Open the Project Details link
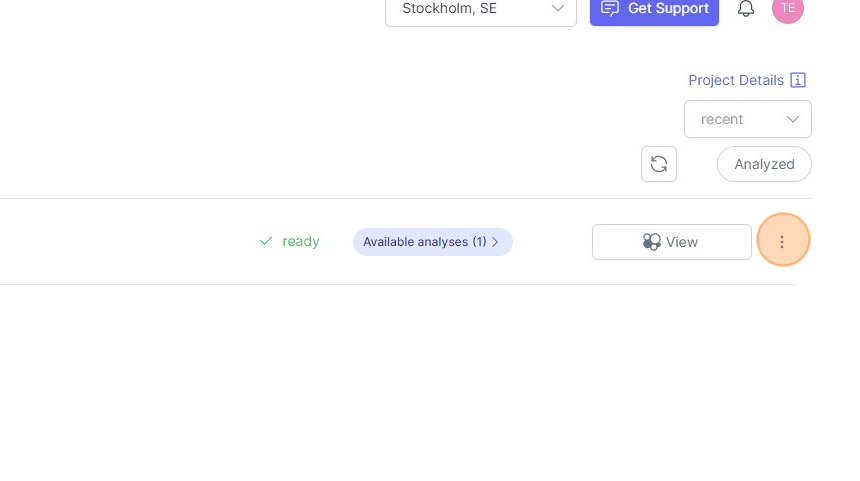Image resolution: width=860 pixels, height=481 pixels. (736, 80)
